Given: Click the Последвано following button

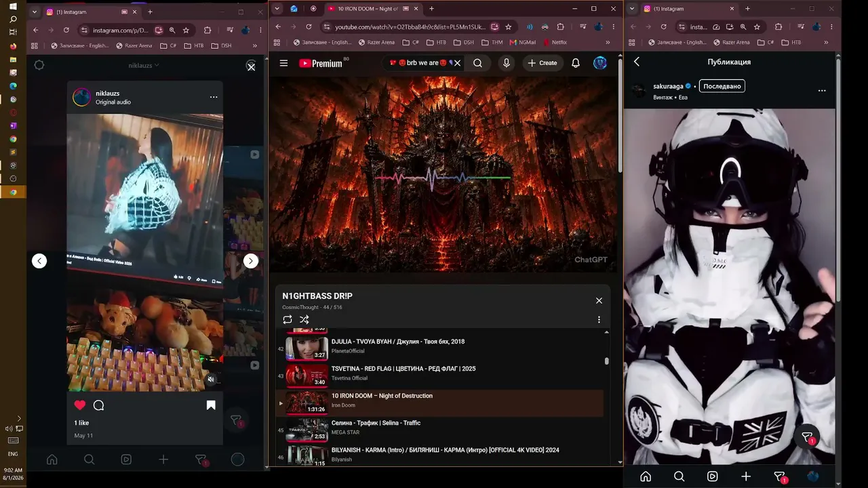Looking at the screenshot, I should point(722,86).
